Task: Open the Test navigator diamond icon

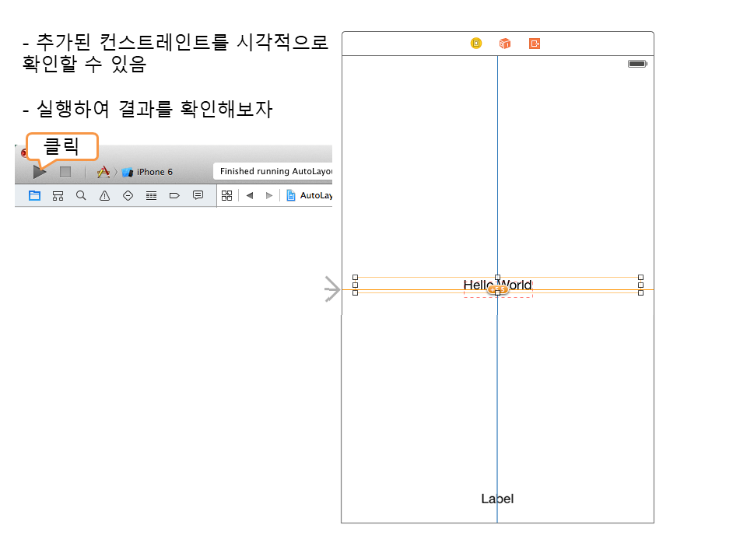Action: (x=128, y=195)
